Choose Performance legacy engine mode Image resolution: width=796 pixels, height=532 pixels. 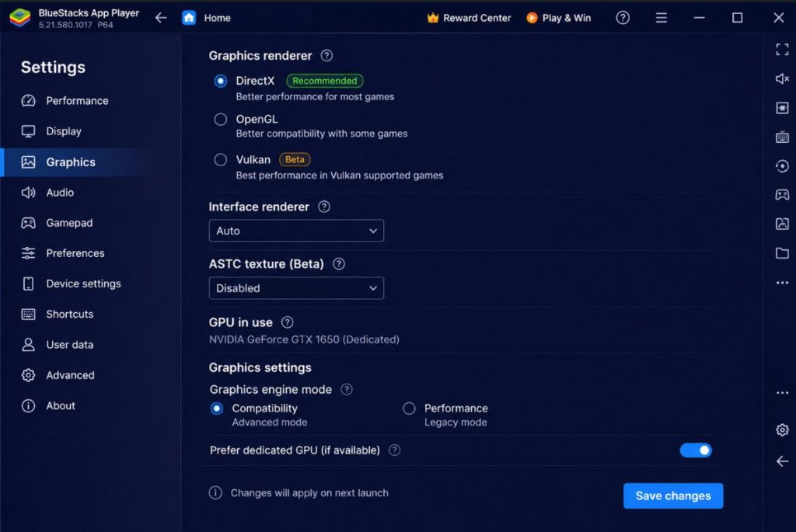coord(409,409)
